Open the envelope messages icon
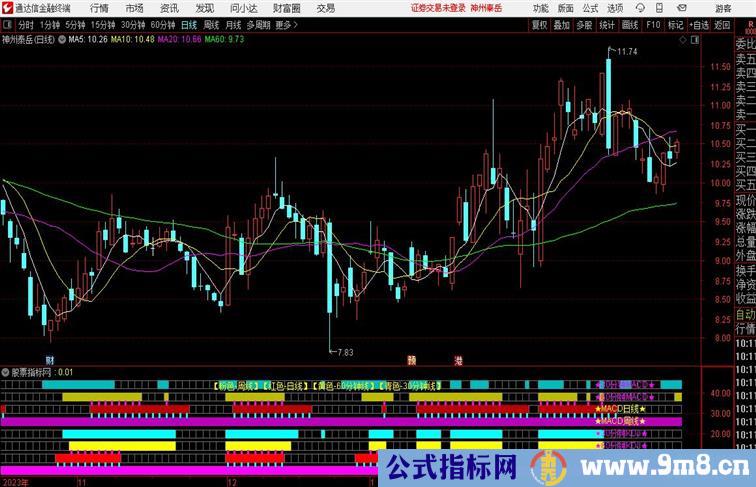This screenshot has height=487, width=756. 685,8
